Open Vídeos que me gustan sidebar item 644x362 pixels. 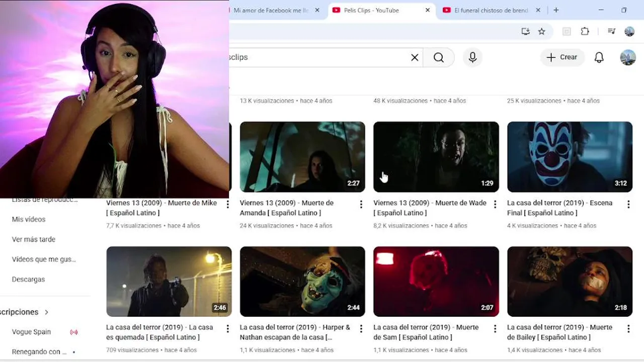click(x=44, y=259)
